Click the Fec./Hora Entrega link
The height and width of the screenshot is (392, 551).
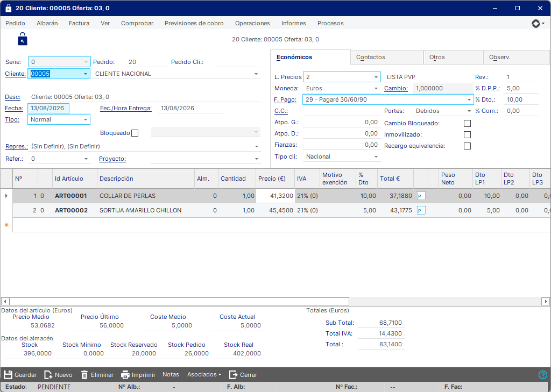126,108
